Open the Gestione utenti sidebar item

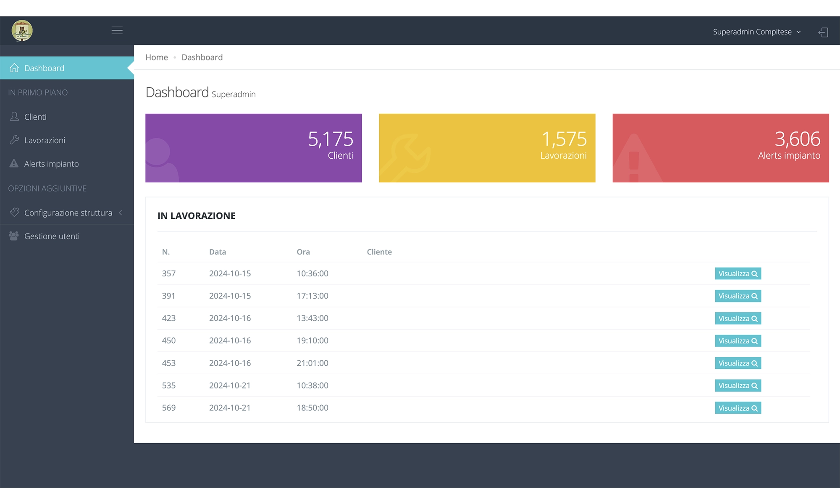point(67,236)
